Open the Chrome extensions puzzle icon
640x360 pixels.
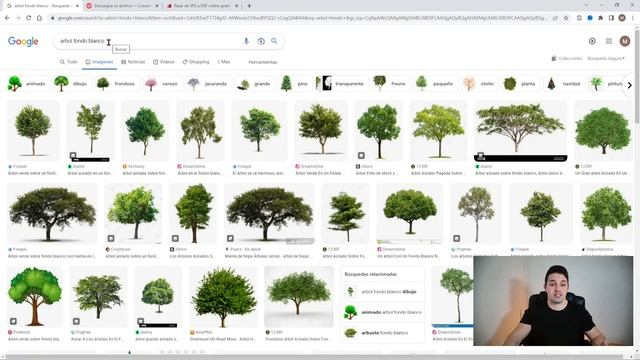tap(600, 18)
